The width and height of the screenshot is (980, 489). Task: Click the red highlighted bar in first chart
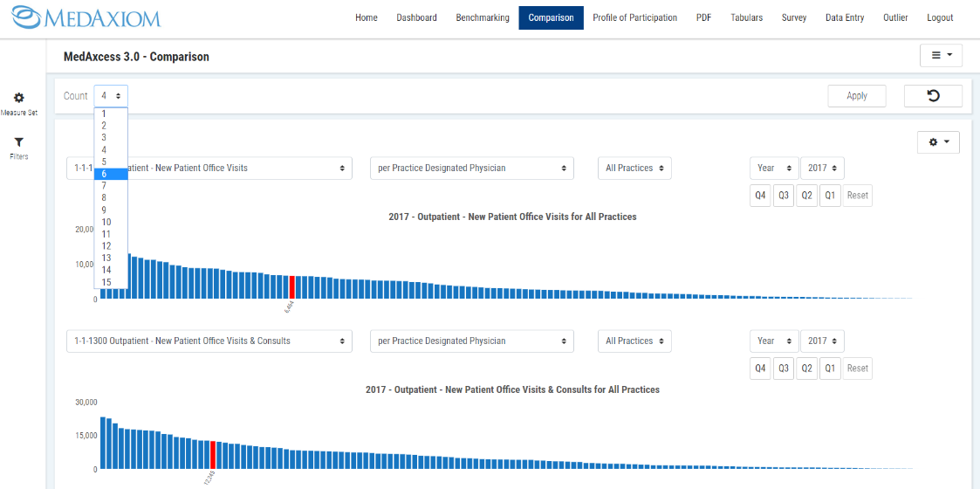coord(291,287)
